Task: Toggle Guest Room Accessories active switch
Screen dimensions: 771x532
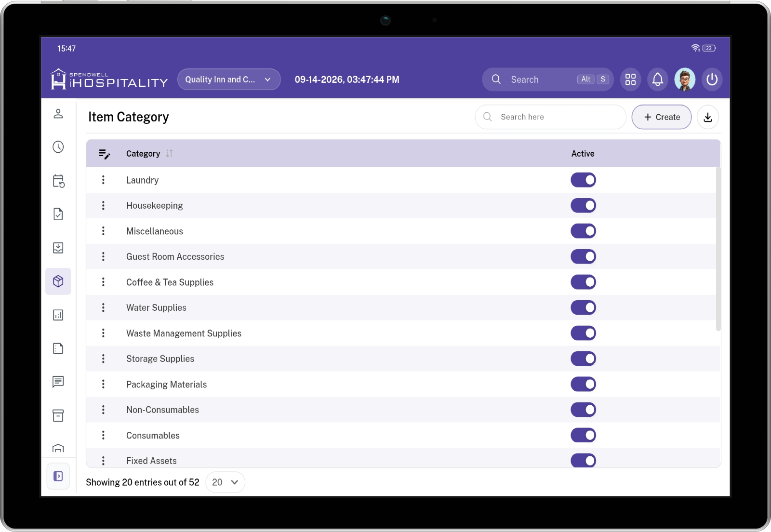Action: [x=584, y=257]
